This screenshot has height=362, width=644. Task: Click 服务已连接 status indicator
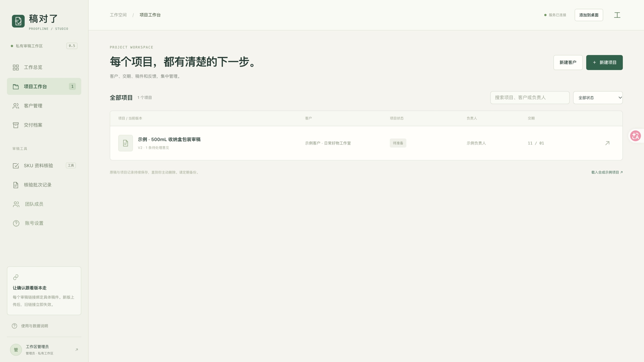(555, 15)
